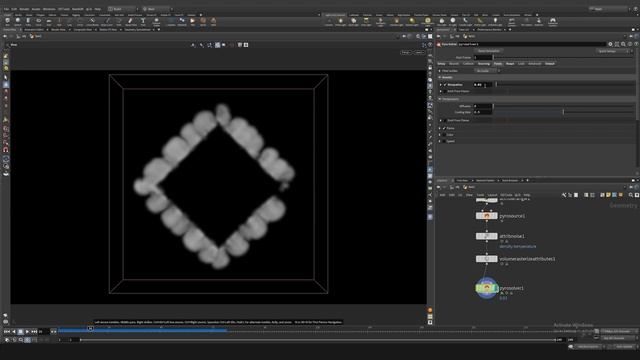Viewport: 640px width, 360px height.
Task: Add a Spot Light from the shelf
Action: point(353,21)
